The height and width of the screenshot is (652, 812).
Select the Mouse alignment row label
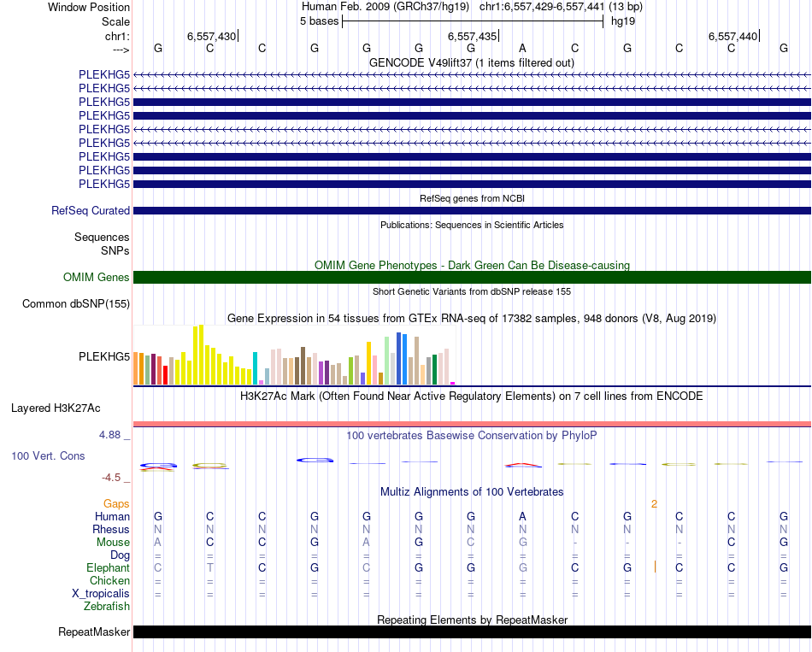[x=113, y=543]
